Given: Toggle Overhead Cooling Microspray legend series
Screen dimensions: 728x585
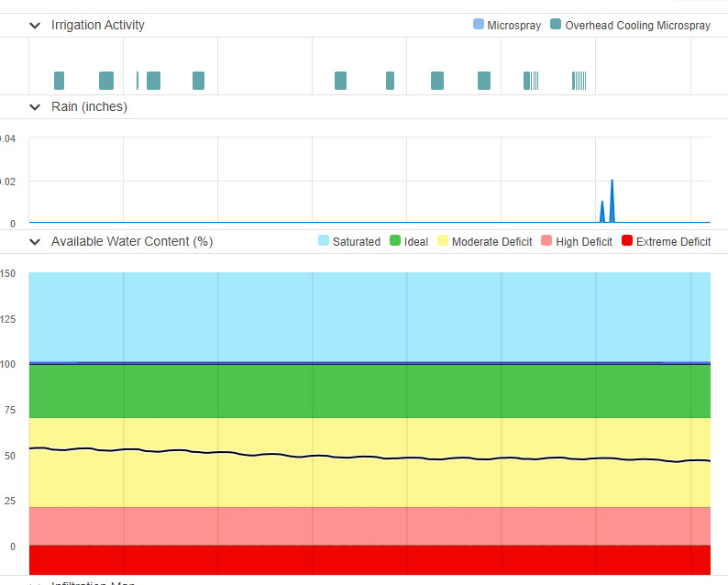Looking at the screenshot, I should coord(630,26).
